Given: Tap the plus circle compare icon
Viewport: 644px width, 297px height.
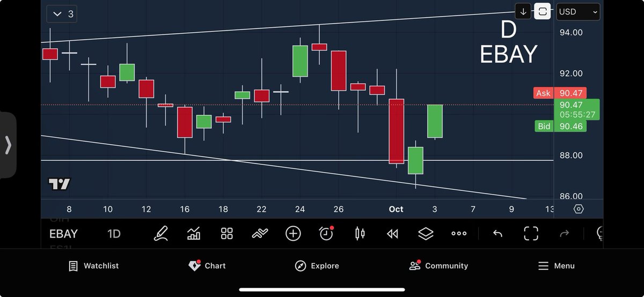Looking at the screenshot, I should (293, 233).
